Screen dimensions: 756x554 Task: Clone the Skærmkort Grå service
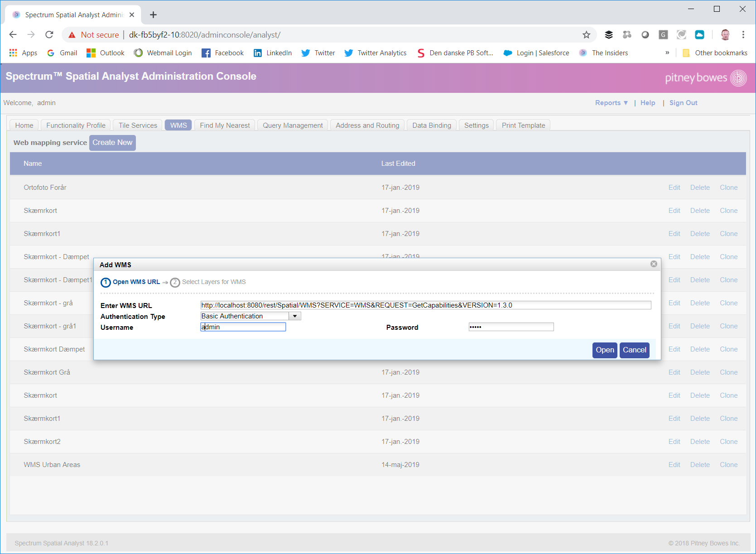pos(728,372)
